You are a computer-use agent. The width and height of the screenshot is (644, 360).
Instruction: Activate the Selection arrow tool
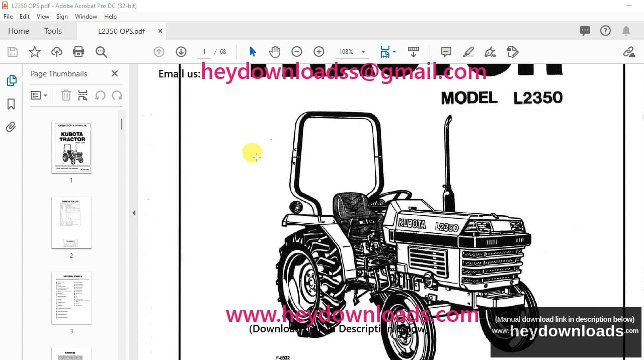[x=253, y=52]
